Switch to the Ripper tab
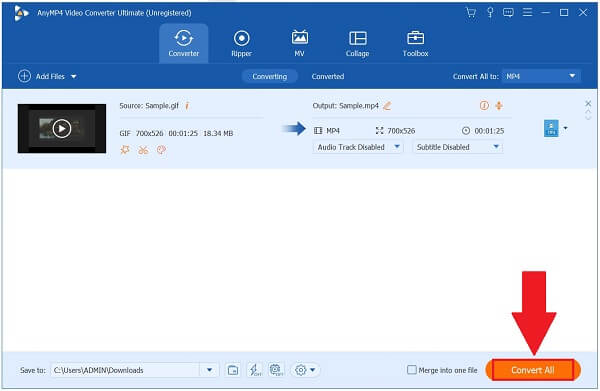This screenshot has height=391, width=600. click(241, 43)
